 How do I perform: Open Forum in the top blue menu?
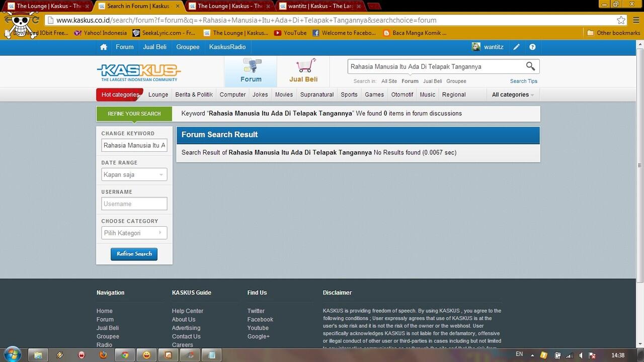[x=125, y=47]
